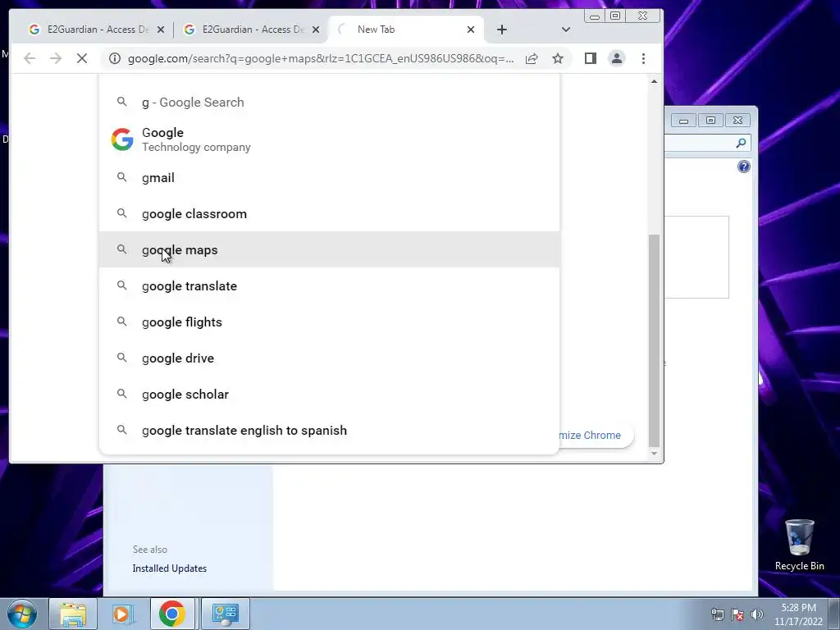Click the search icon in background window
840x630 pixels.
741,143
